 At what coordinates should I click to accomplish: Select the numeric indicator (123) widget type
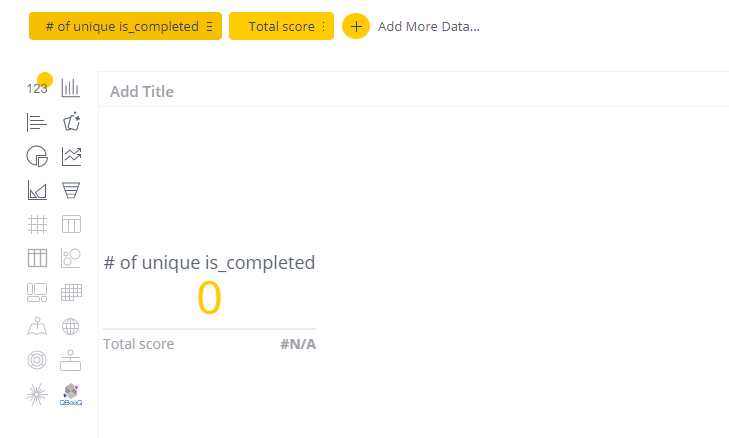(37, 88)
